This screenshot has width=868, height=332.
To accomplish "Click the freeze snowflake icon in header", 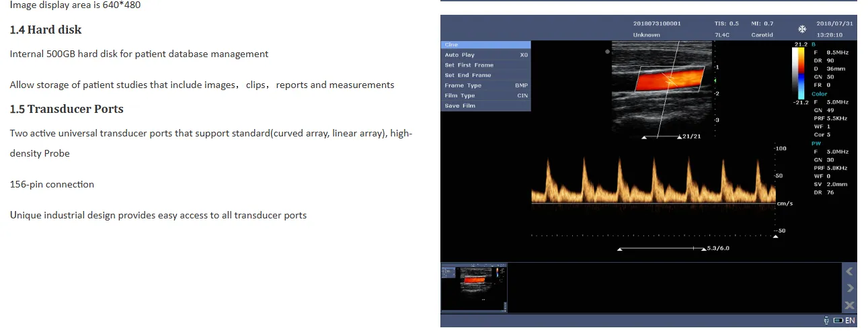I will pos(801,29).
